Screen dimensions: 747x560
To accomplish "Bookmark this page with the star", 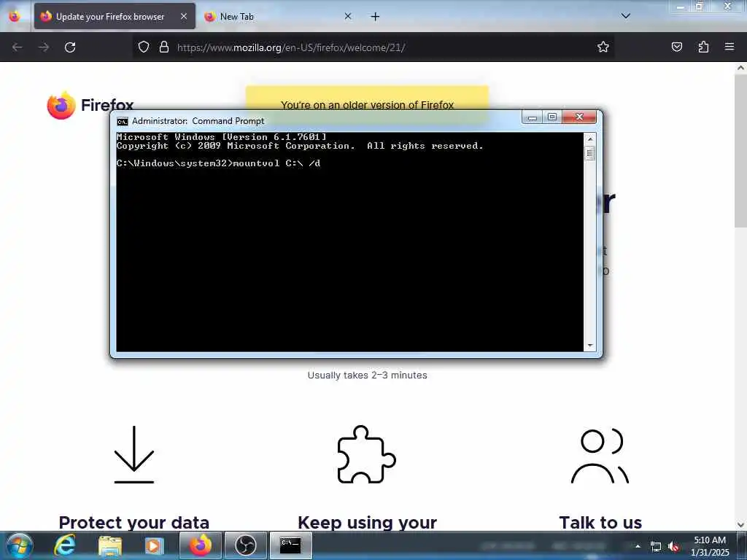I will (x=603, y=47).
